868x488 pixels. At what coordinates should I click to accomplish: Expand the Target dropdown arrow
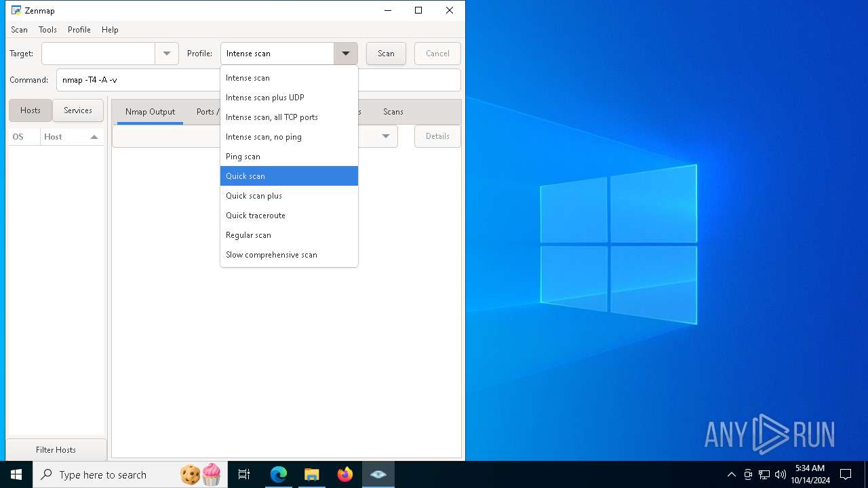pyautogui.click(x=167, y=54)
